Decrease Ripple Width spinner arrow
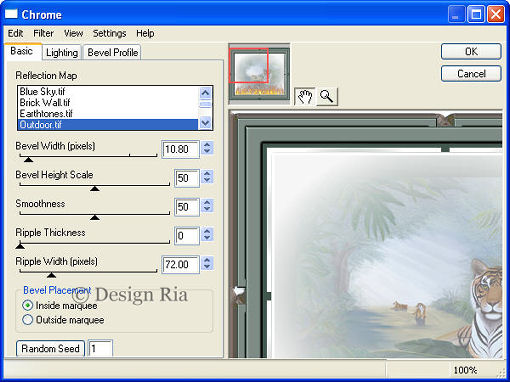 click(x=207, y=267)
